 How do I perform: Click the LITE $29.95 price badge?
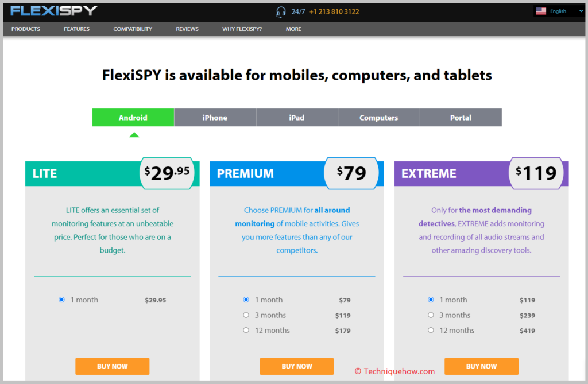tap(167, 173)
